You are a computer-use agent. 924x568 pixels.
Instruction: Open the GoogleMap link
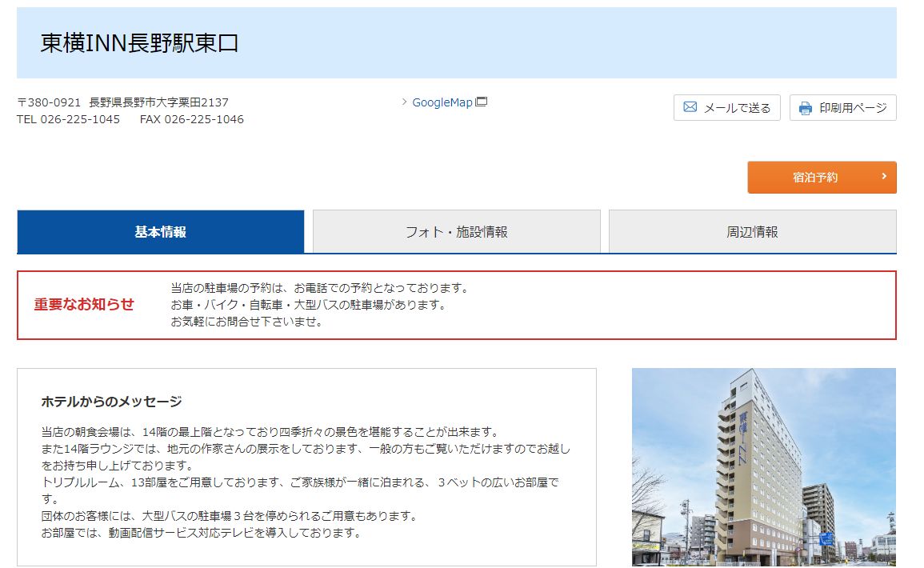point(442,102)
